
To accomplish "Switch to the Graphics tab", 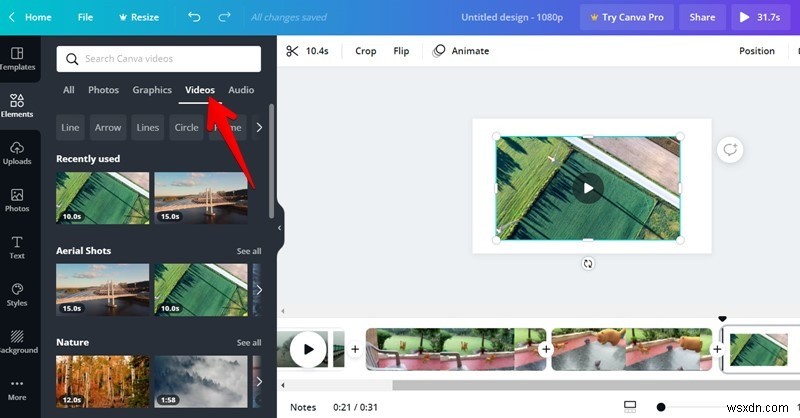I will (x=152, y=90).
